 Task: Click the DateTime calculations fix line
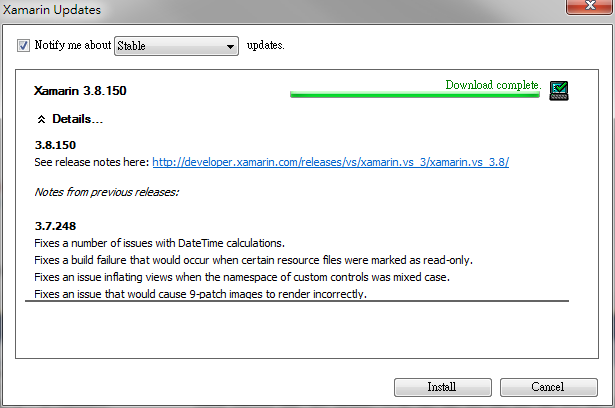click(x=159, y=243)
